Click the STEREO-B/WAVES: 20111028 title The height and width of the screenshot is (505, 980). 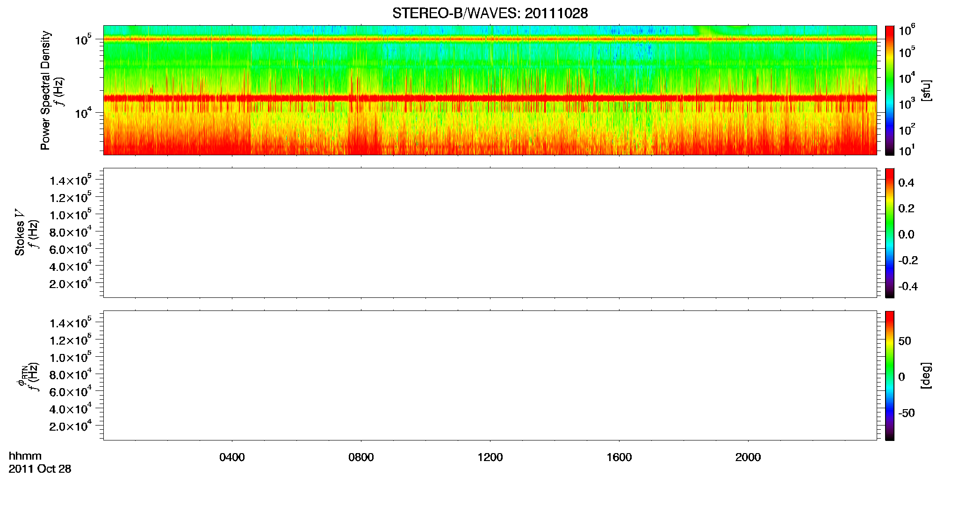point(490,13)
